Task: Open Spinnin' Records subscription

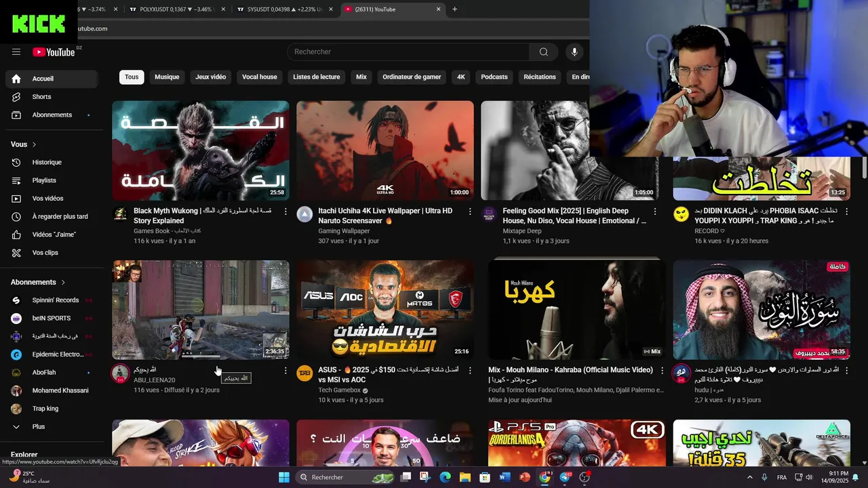Action: tap(52, 300)
